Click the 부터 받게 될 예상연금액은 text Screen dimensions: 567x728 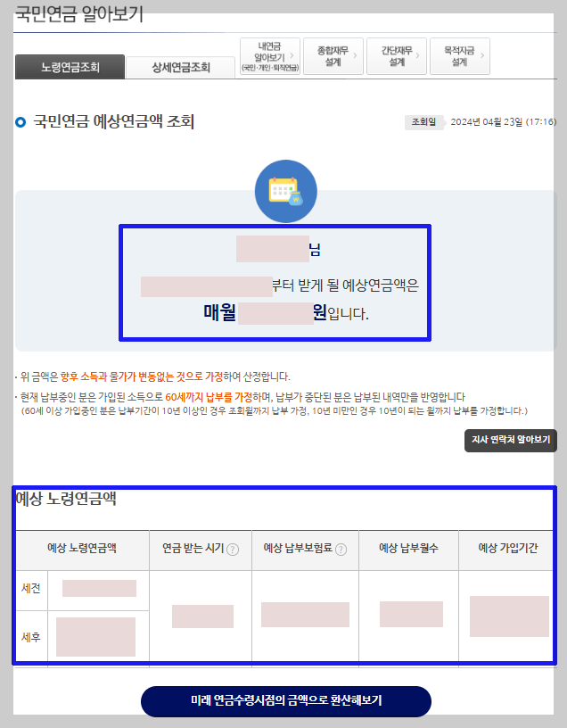pos(346,285)
